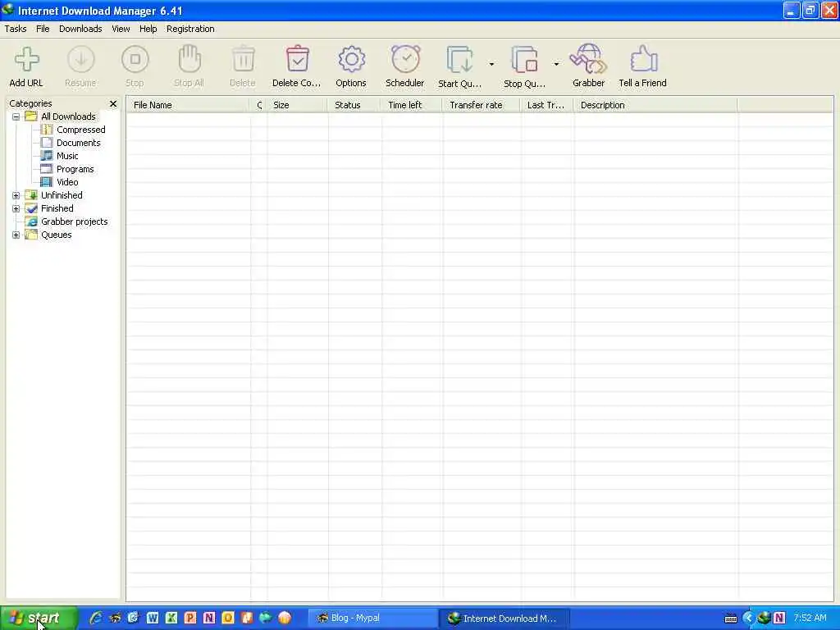840x630 pixels.
Task: Launch Internet Explorer from quick launch
Action: point(96,618)
